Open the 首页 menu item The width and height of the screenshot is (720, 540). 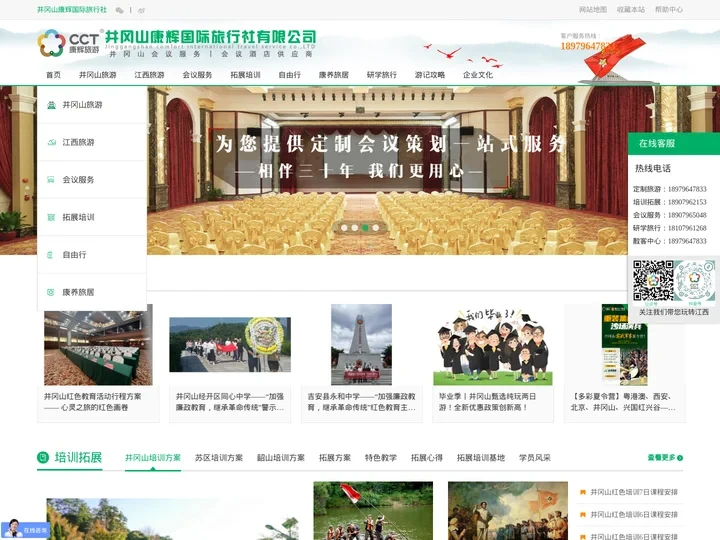point(53,75)
